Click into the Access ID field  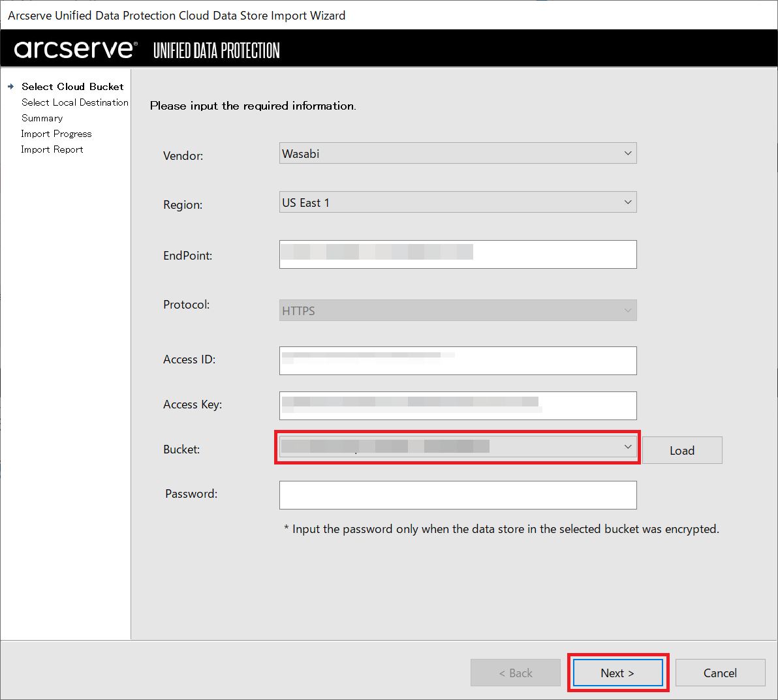(458, 361)
